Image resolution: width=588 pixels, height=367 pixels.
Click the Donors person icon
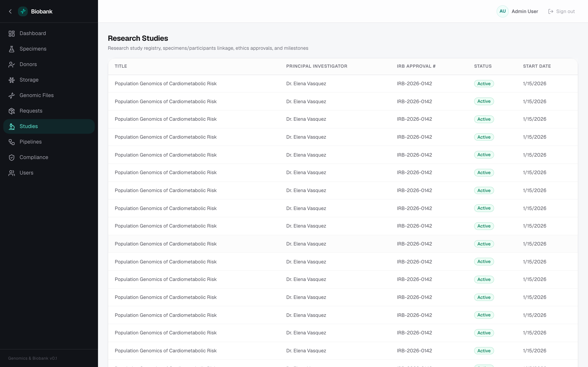(x=11, y=65)
